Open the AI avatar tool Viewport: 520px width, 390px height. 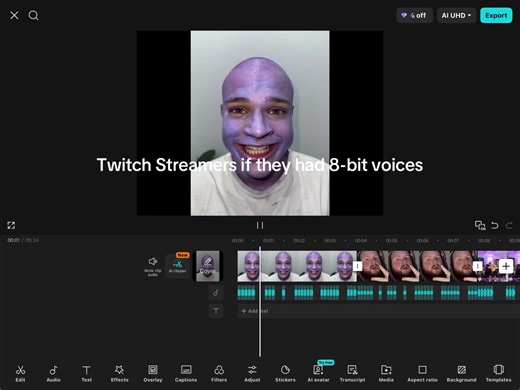318,373
